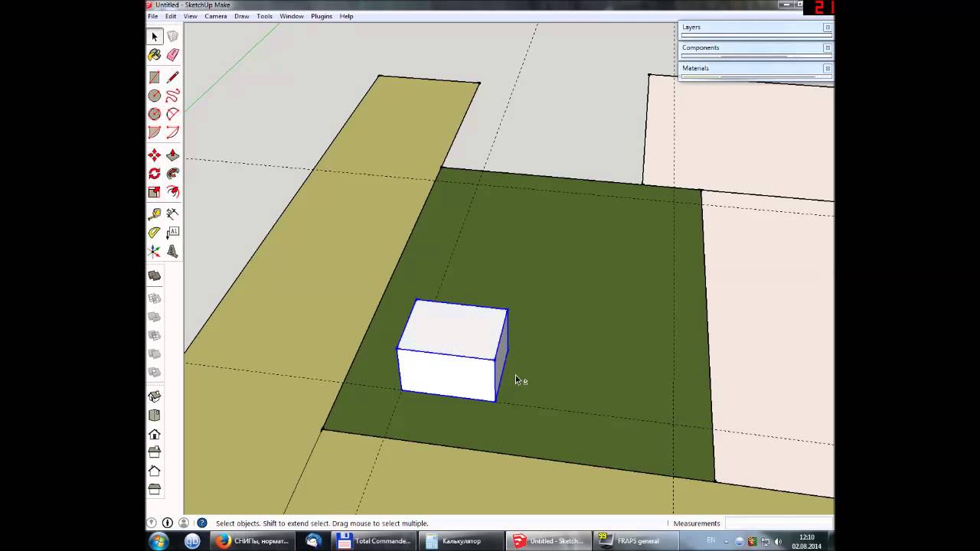This screenshot has width=980, height=551.
Task: Click the geo-location status bar icon
Action: (152, 523)
